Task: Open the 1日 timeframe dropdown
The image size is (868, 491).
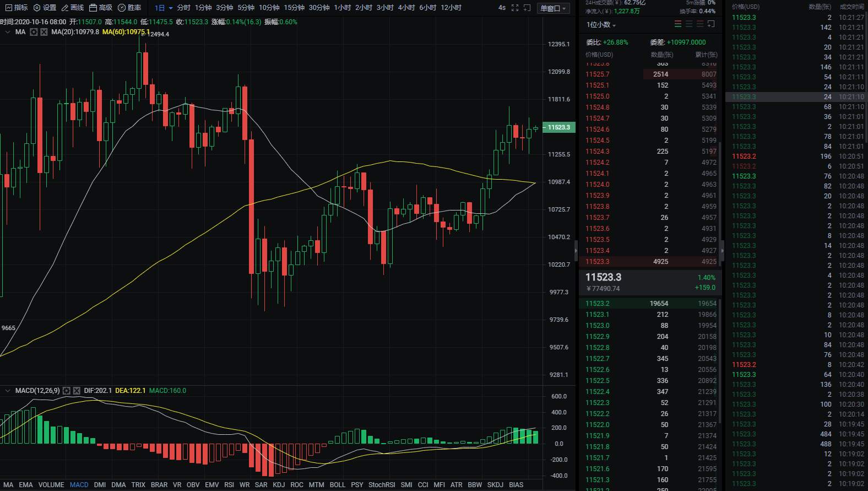Action: coord(164,8)
